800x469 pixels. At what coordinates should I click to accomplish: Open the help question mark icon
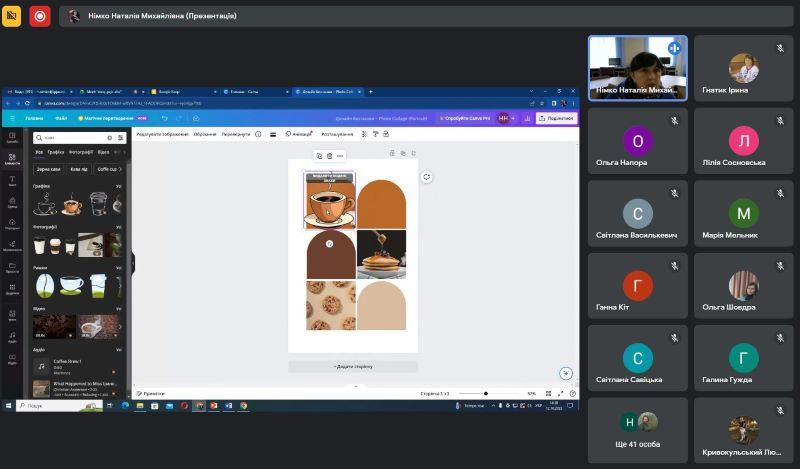click(572, 393)
